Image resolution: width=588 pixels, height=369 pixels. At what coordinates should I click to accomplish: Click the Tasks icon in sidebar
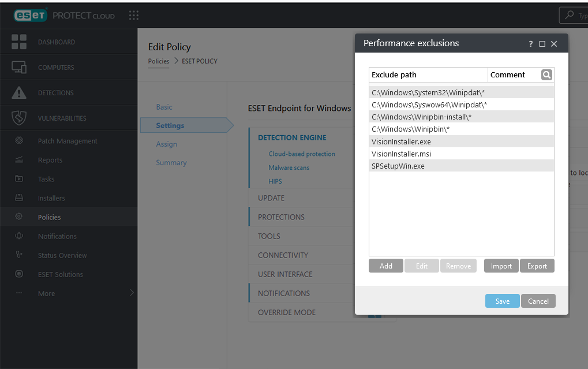coord(18,178)
